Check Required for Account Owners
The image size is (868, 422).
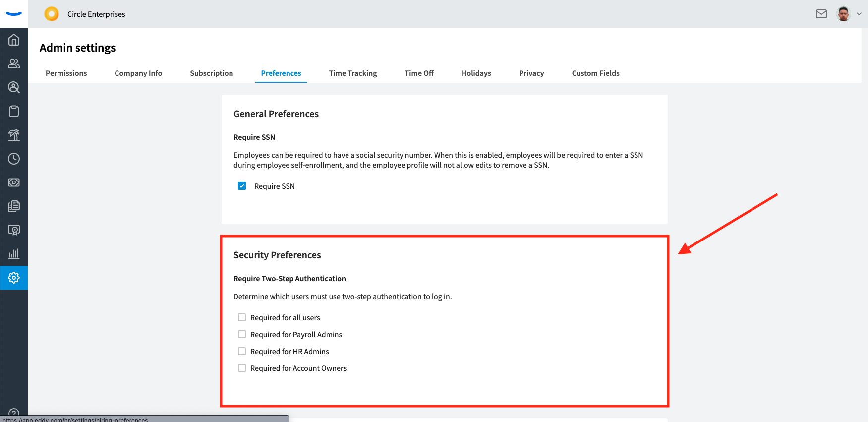tap(242, 368)
